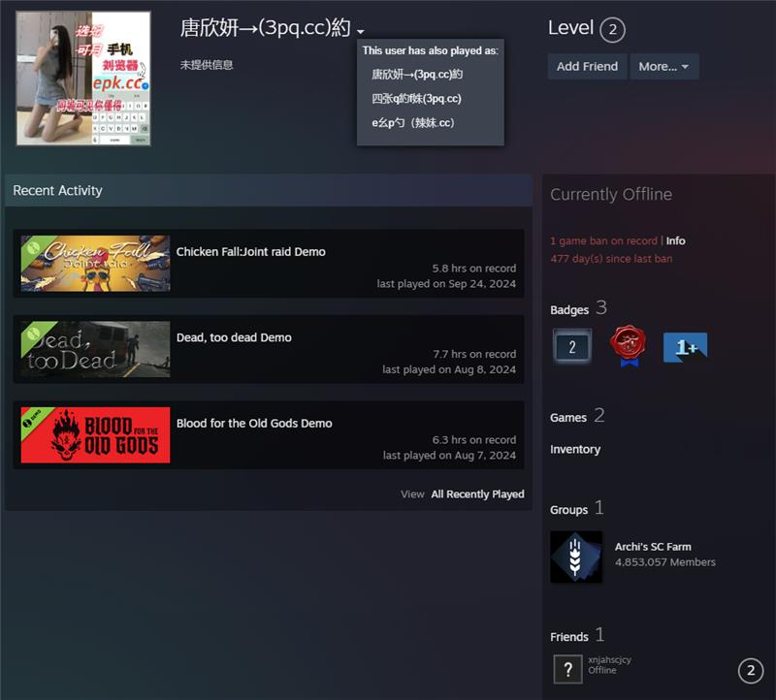Select alias e幺p勺（辣妹.cc）in popup
776x700 pixels.
coord(413,123)
